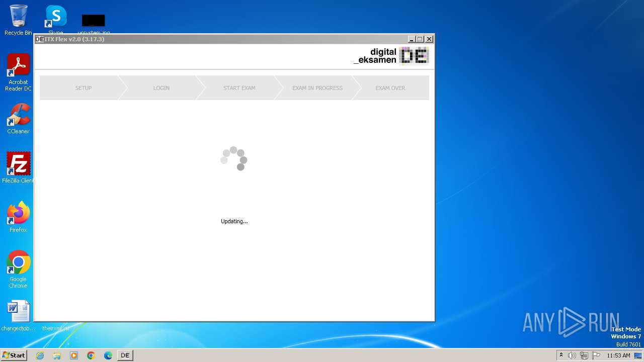Viewport: 644px width, 362px height.
Task: Open Chrome from the taskbar
Action: (x=91, y=355)
